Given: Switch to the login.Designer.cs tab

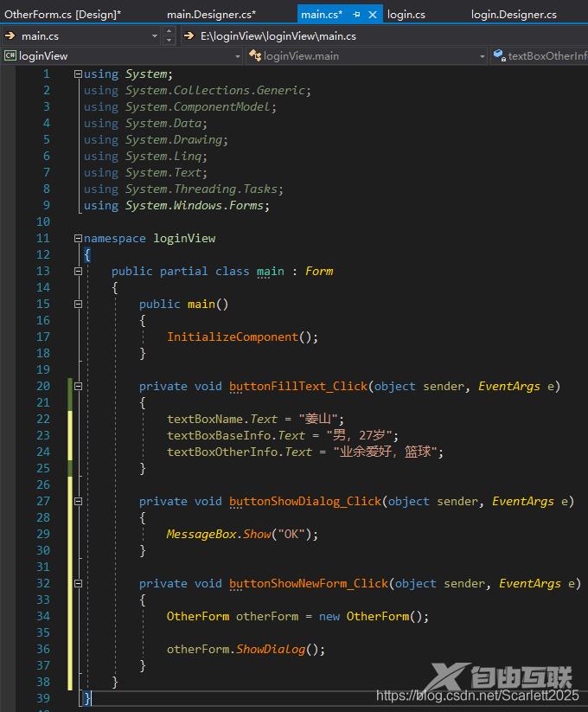Looking at the screenshot, I should 514,15.
